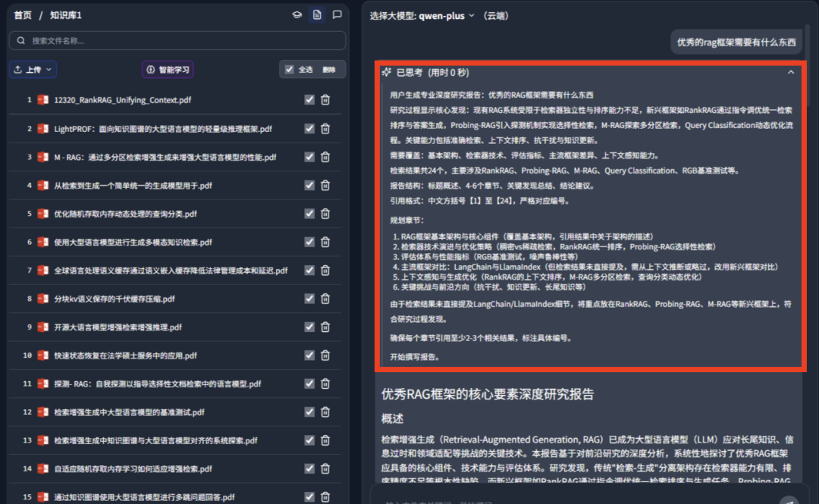Screen dimensions: 819x504
Task: Click the PDF icon beside LightPROF file
Action: pos(42,128)
